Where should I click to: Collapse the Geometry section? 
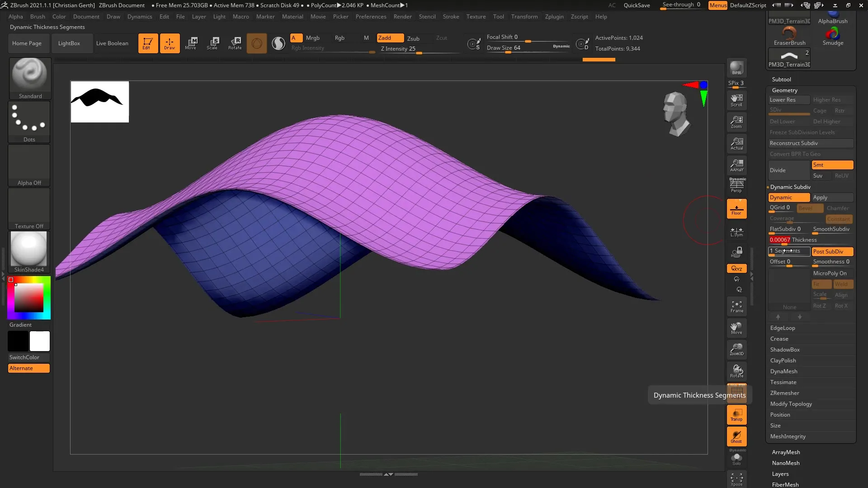point(784,90)
